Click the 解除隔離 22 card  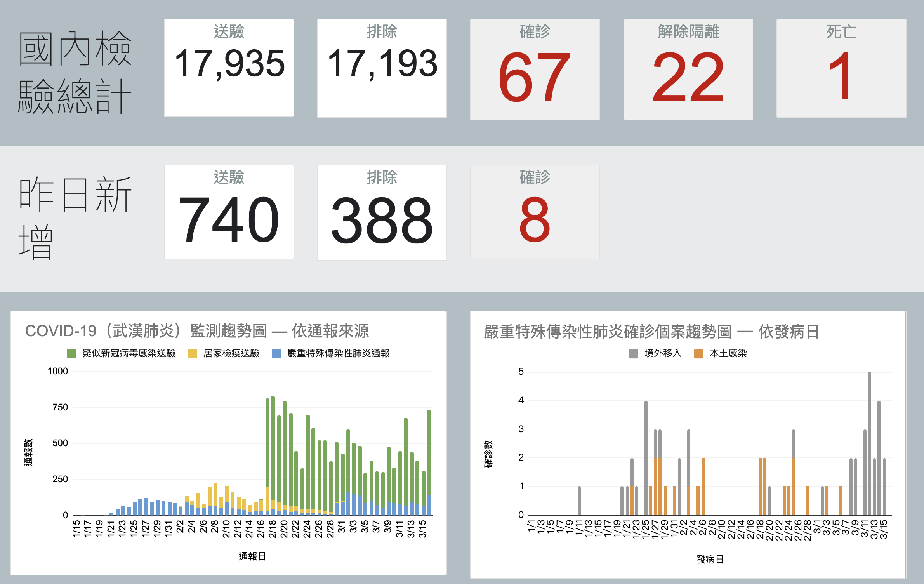688,70
